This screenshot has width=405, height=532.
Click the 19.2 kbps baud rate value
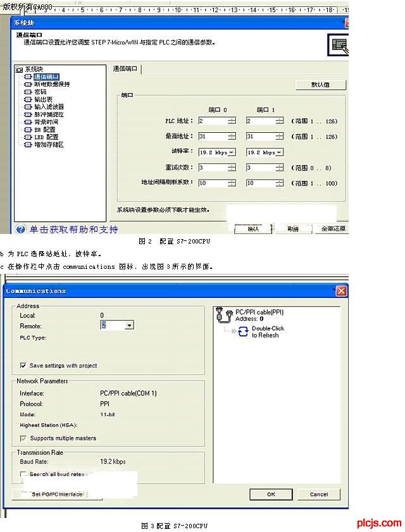point(113,461)
